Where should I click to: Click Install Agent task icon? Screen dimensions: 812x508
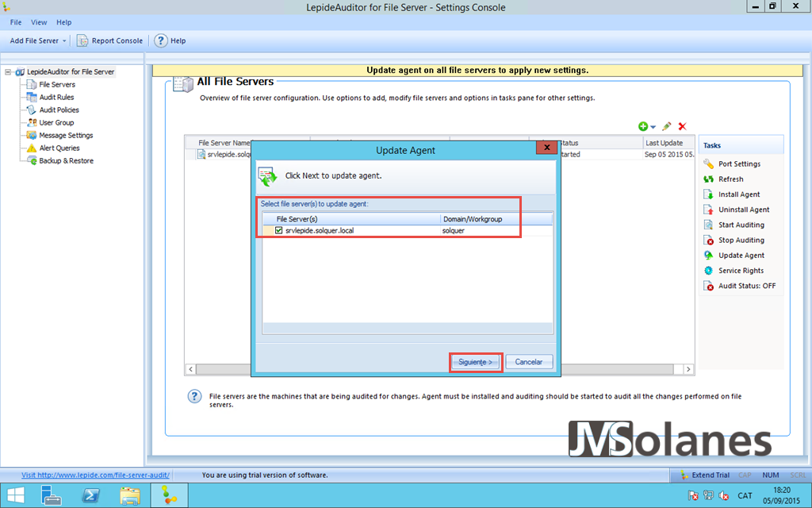click(x=708, y=194)
